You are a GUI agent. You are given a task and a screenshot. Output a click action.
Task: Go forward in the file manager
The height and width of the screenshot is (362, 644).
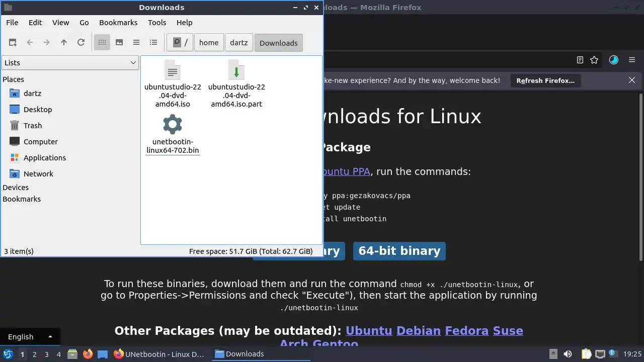(47, 43)
